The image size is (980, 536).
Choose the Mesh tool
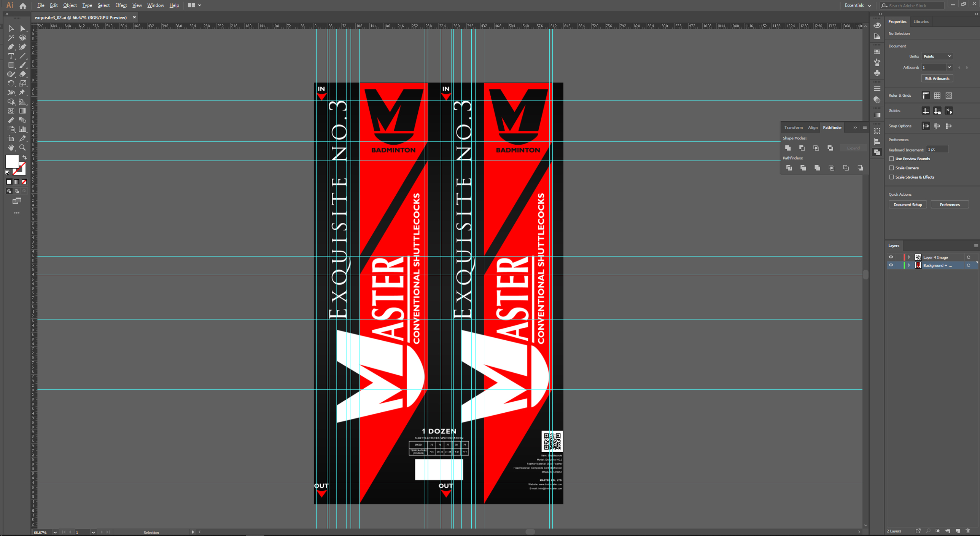[x=11, y=111]
